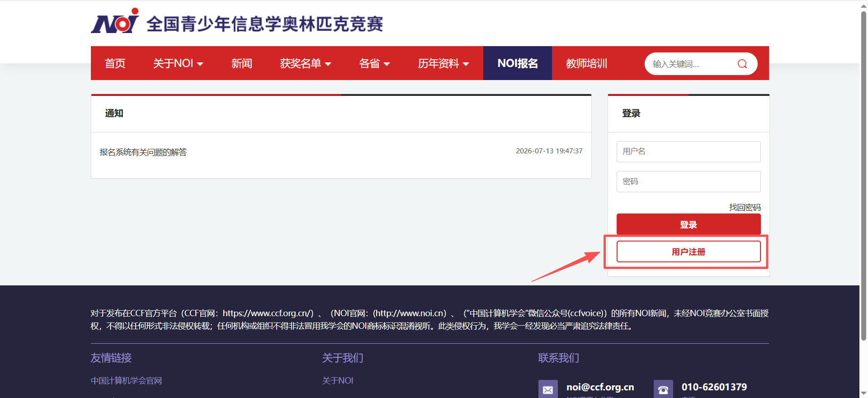Click the email envelope icon

coord(548,389)
